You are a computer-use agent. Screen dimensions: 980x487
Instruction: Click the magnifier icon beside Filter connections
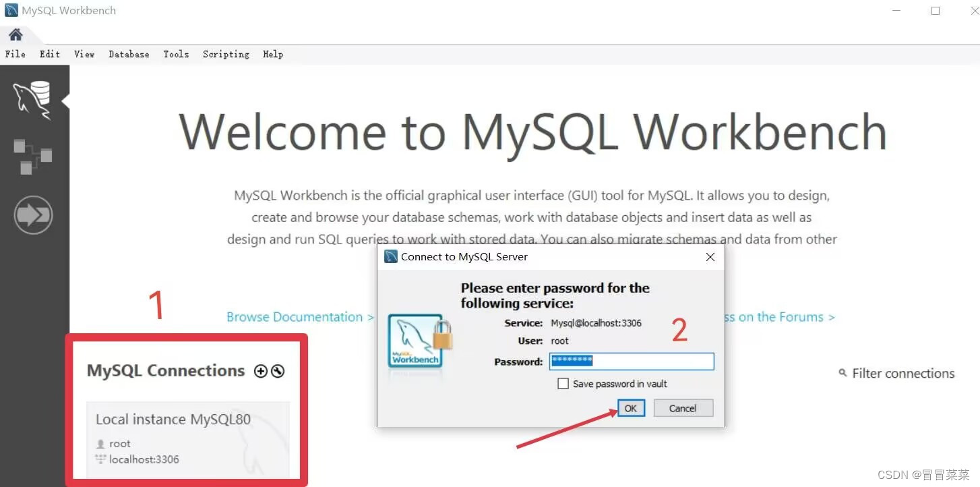pos(843,372)
